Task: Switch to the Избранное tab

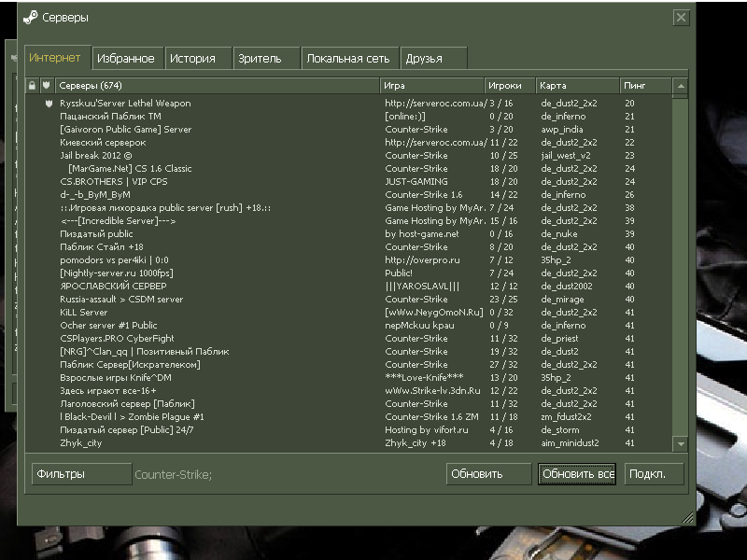Action: 128,59
